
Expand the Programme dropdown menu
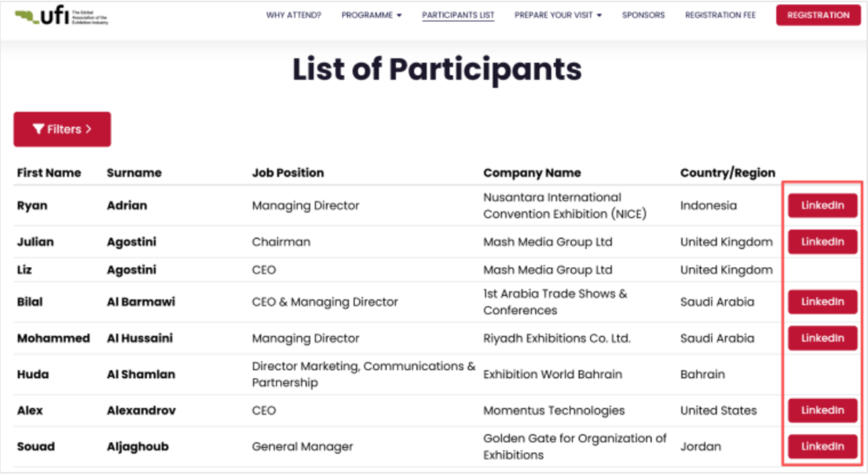(371, 15)
